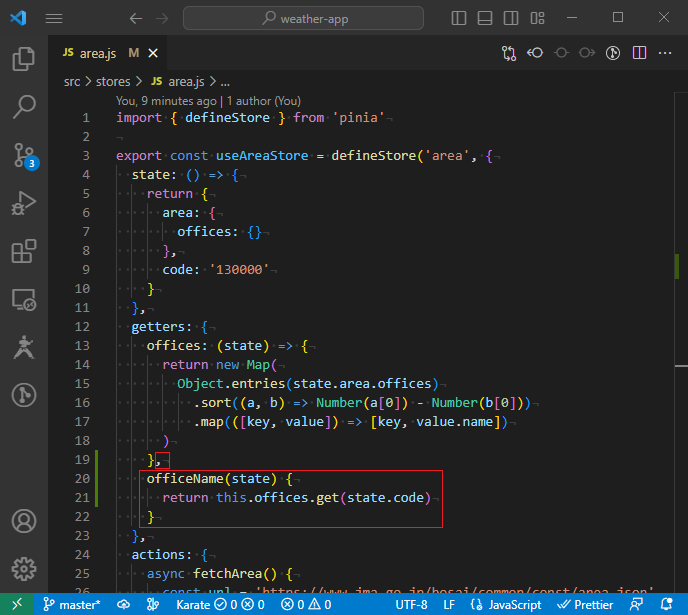Select stores folder in breadcrumb

point(113,82)
